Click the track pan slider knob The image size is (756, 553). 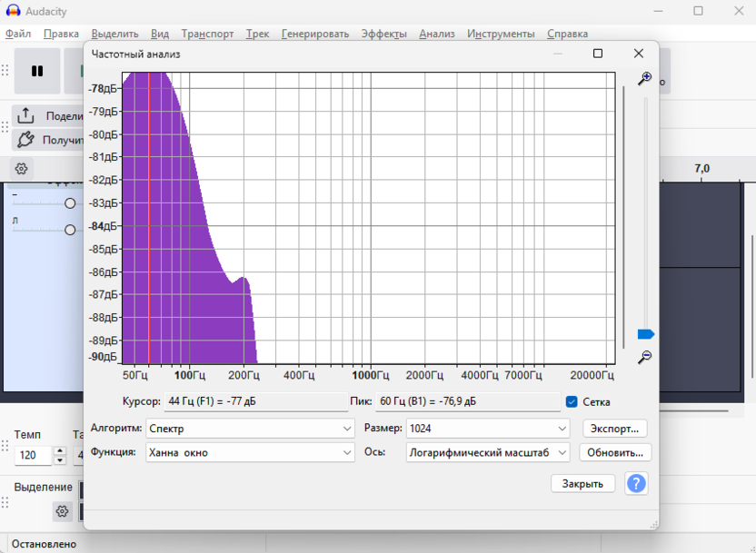70,230
